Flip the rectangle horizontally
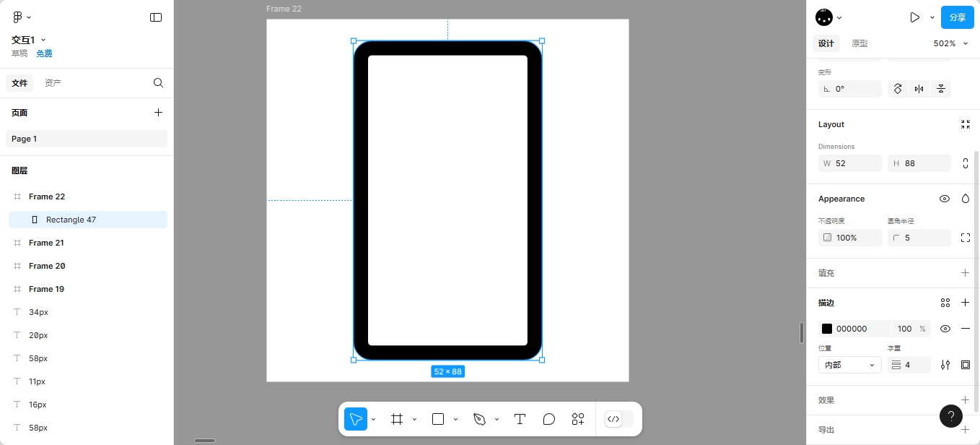980x445 pixels. coord(919,89)
